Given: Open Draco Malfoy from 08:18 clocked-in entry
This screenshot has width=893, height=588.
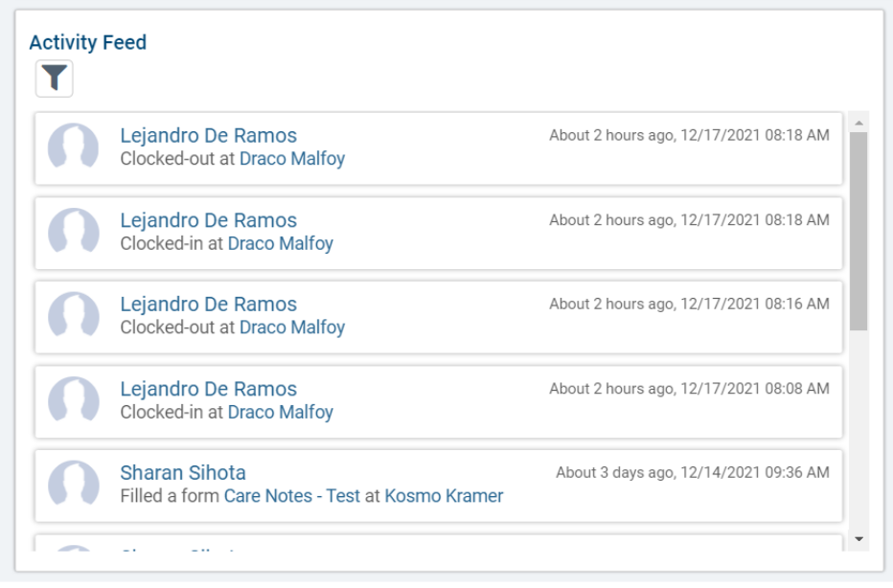Looking at the screenshot, I should (x=280, y=243).
